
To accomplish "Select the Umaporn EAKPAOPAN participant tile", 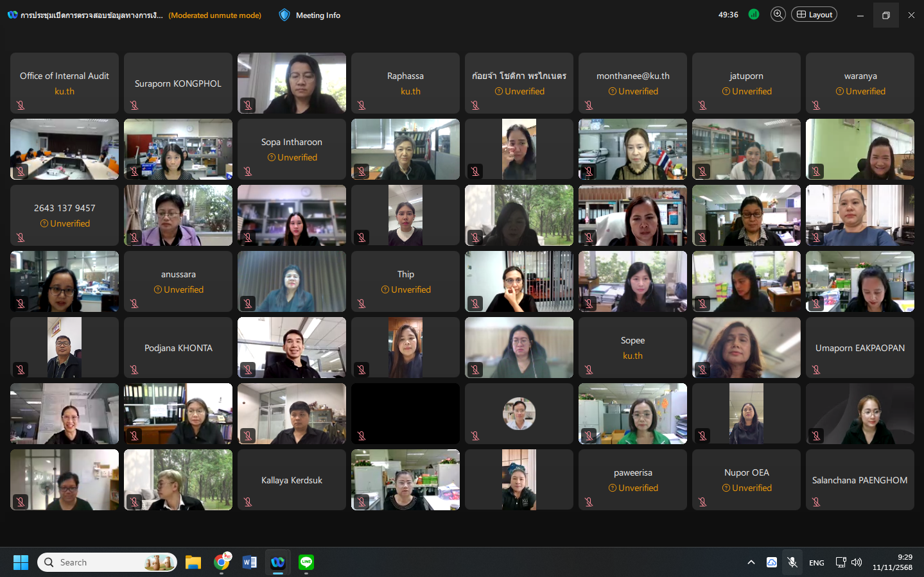I will pos(859,348).
